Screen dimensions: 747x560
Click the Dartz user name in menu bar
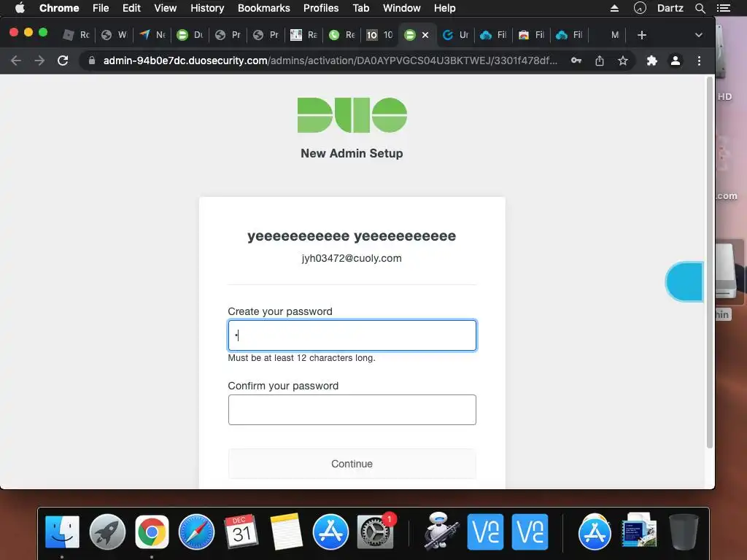670,8
